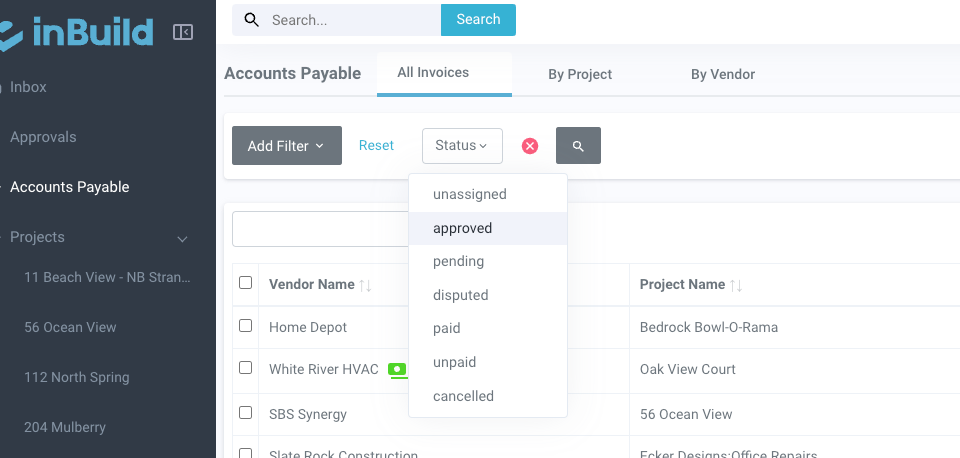Toggle the Status dropdown
This screenshot has height=458, width=960.
point(462,146)
